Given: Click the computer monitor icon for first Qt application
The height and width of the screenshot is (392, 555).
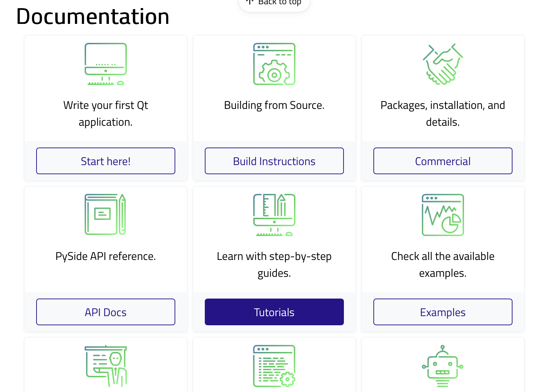Looking at the screenshot, I should point(106,64).
